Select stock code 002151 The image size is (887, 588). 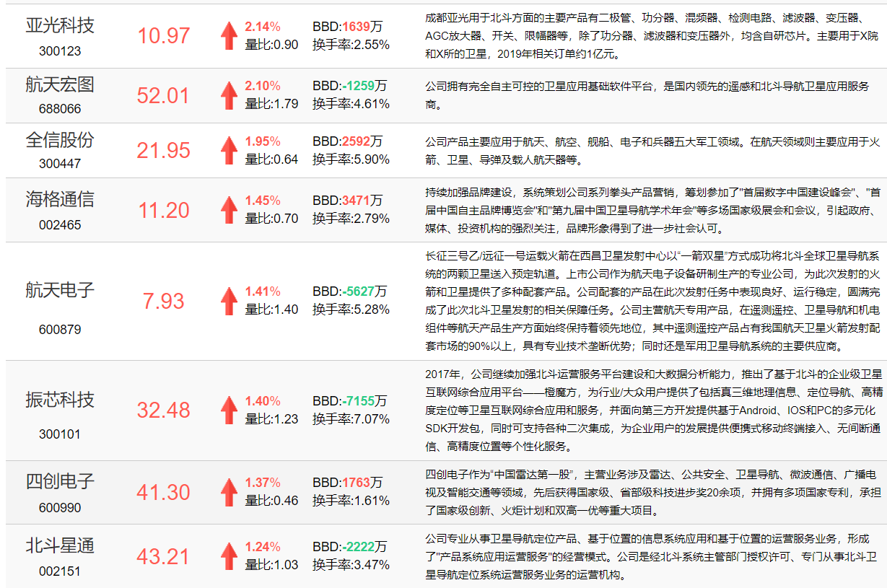click(60, 571)
